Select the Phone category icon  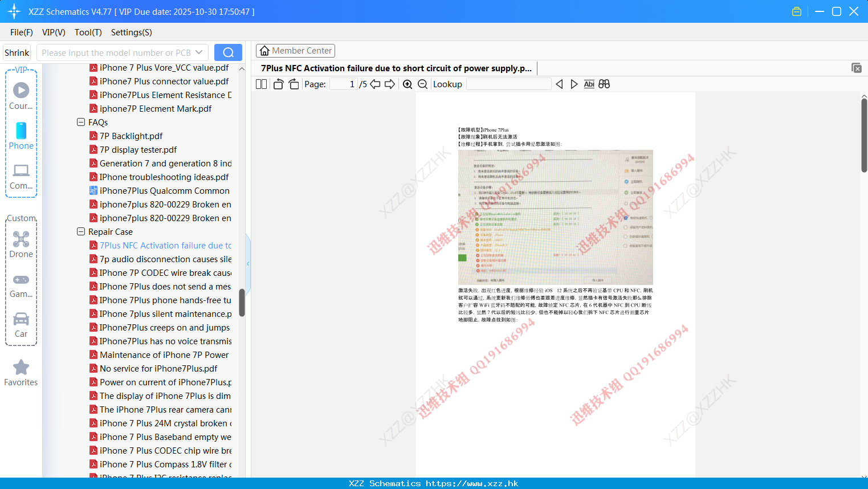tap(21, 136)
